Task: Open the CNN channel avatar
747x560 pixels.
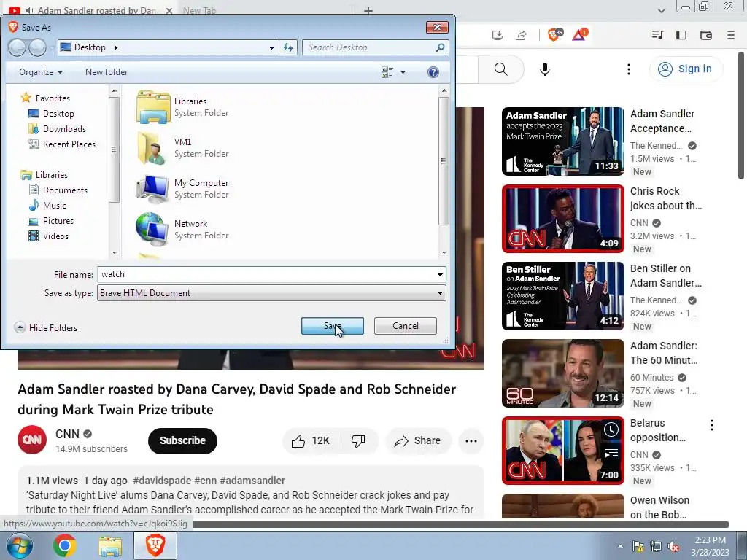Action: click(32, 440)
